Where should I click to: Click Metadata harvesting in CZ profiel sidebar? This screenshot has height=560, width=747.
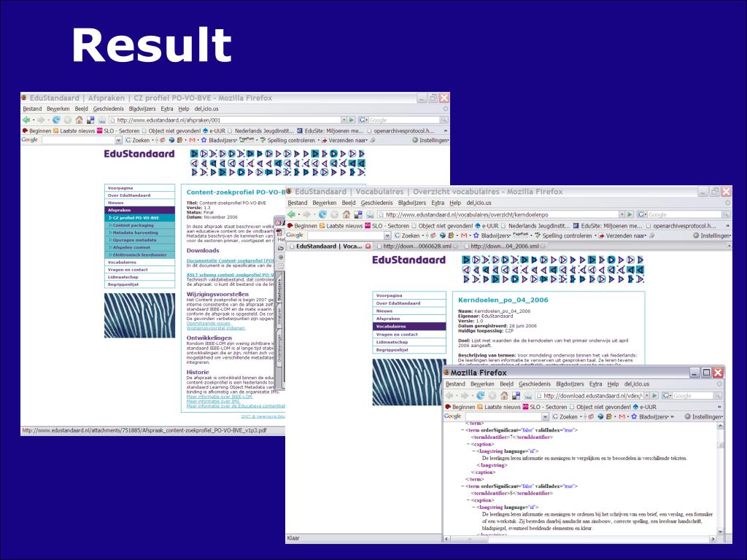pos(139,233)
